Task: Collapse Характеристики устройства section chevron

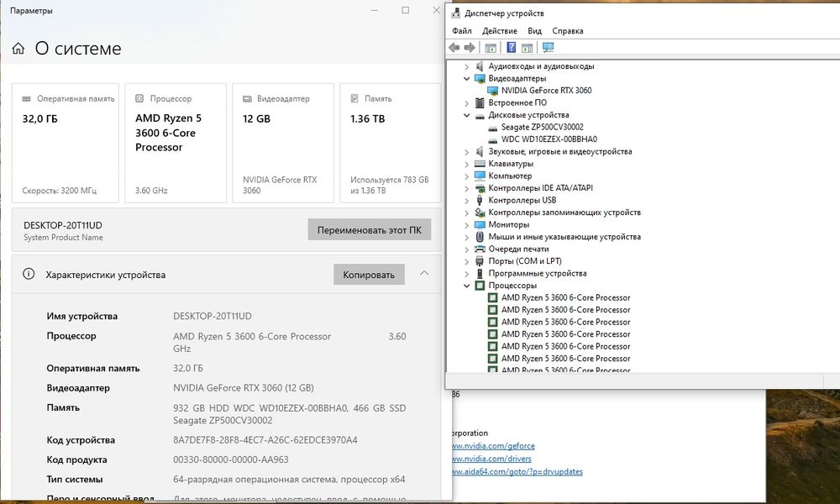Action: coord(424,274)
